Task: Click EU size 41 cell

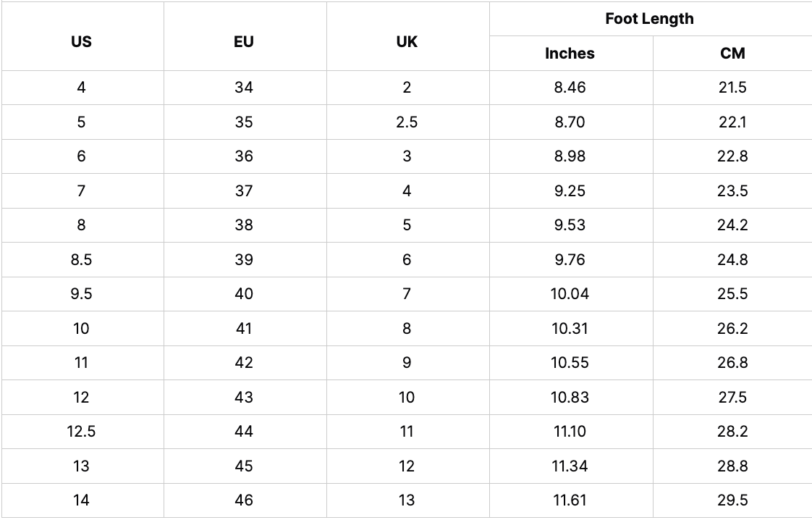Action: point(244,329)
